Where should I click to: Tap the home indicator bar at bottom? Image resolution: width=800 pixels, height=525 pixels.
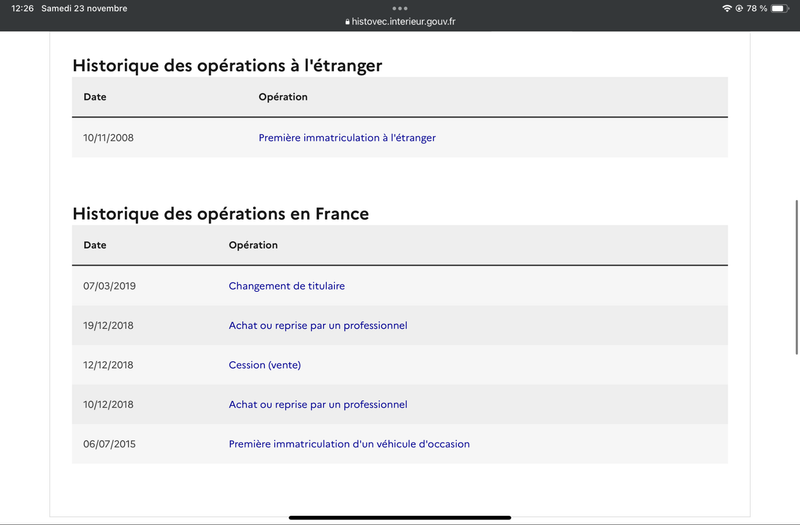(x=400, y=518)
